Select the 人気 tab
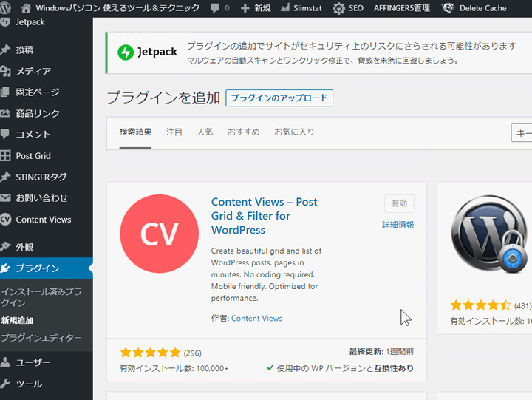This screenshot has width=532, height=400. click(x=205, y=132)
